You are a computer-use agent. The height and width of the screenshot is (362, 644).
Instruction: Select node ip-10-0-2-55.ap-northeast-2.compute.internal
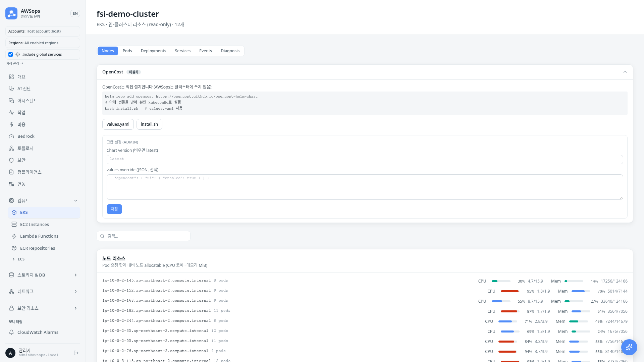pyautogui.click(x=155, y=341)
